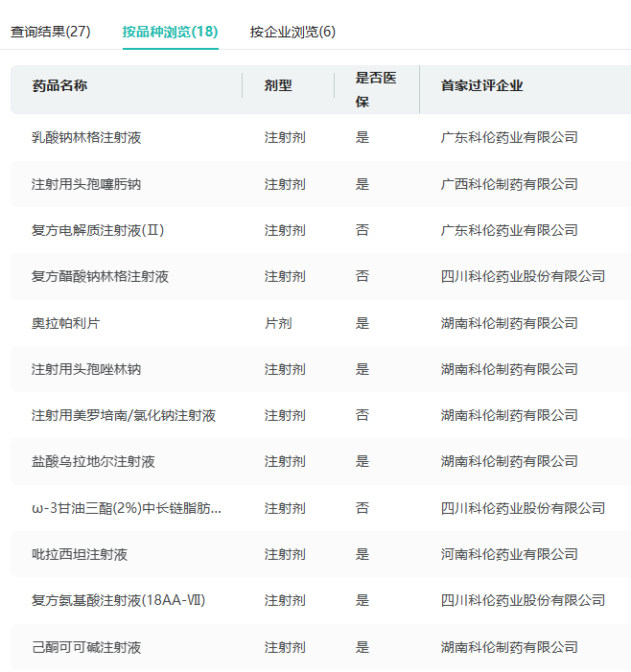Screen dimensions: 631x672
Task: Switch to the 查询结果(27) tab
Action: tap(50, 32)
